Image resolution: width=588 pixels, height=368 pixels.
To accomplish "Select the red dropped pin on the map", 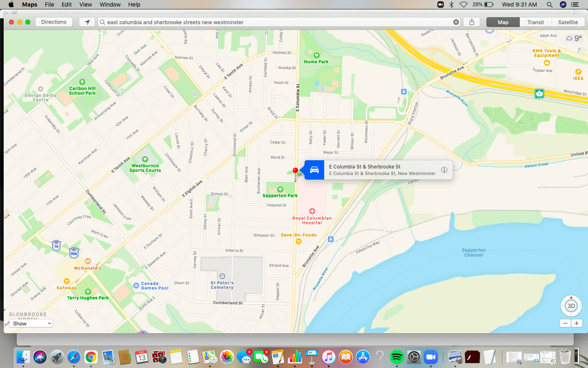I will click(295, 171).
